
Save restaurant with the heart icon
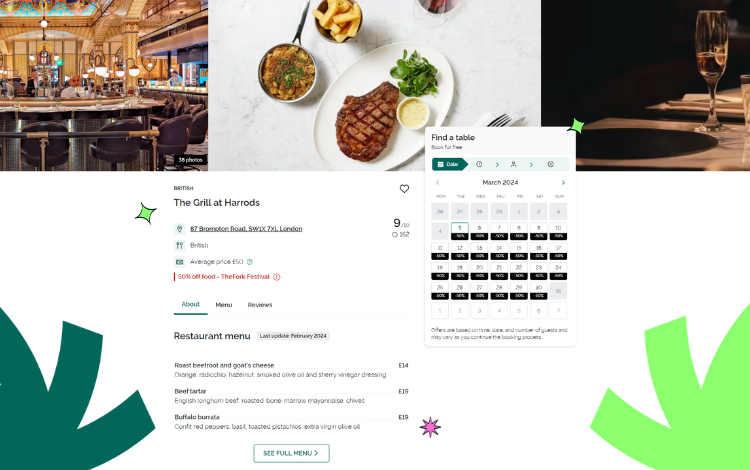point(404,189)
